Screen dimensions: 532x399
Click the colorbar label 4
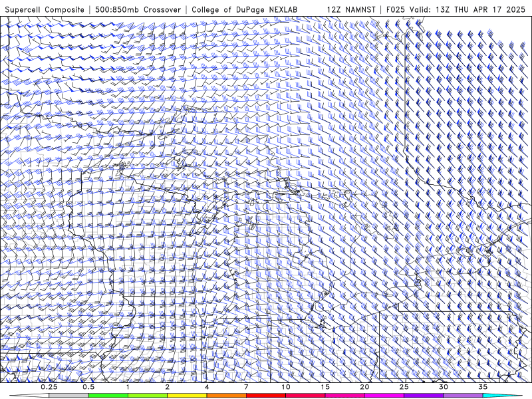click(207, 387)
